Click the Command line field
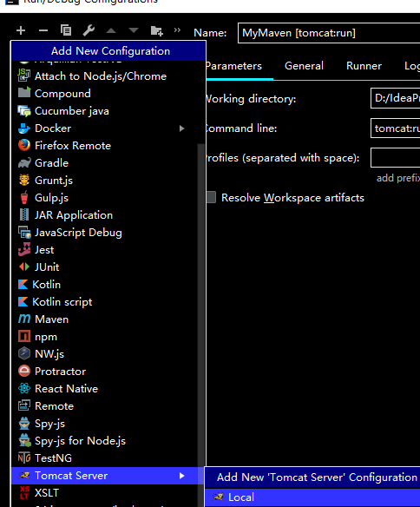 pos(396,128)
